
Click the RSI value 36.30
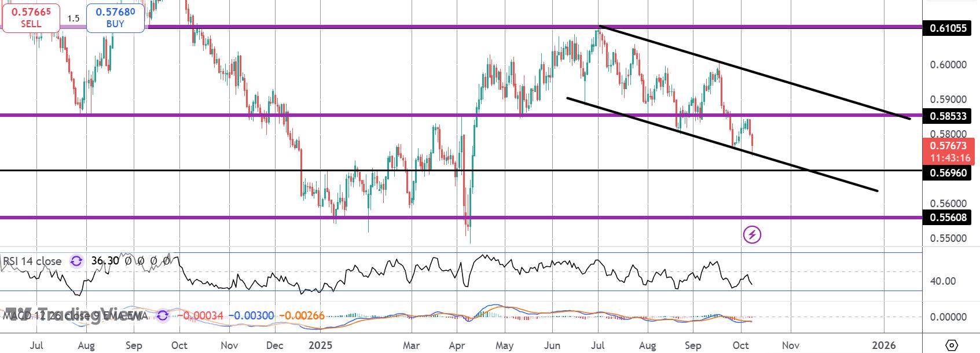point(105,262)
